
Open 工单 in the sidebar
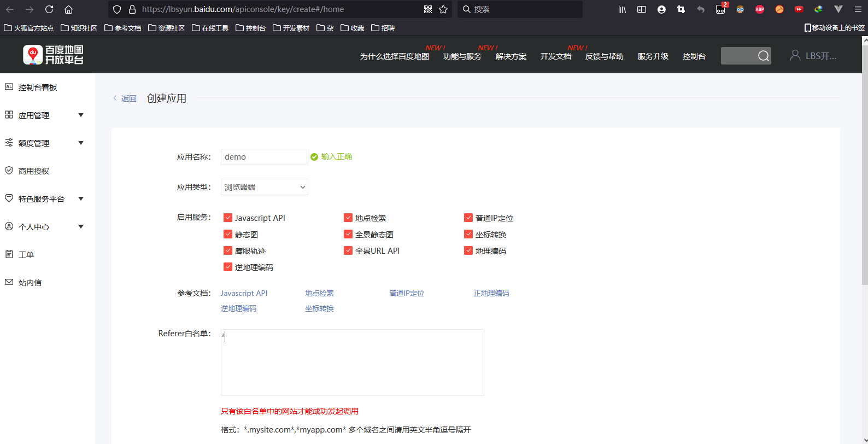coord(26,255)
